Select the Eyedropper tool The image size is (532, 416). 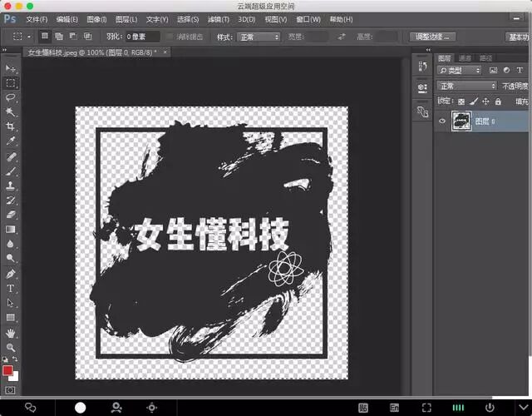[10, 141]
